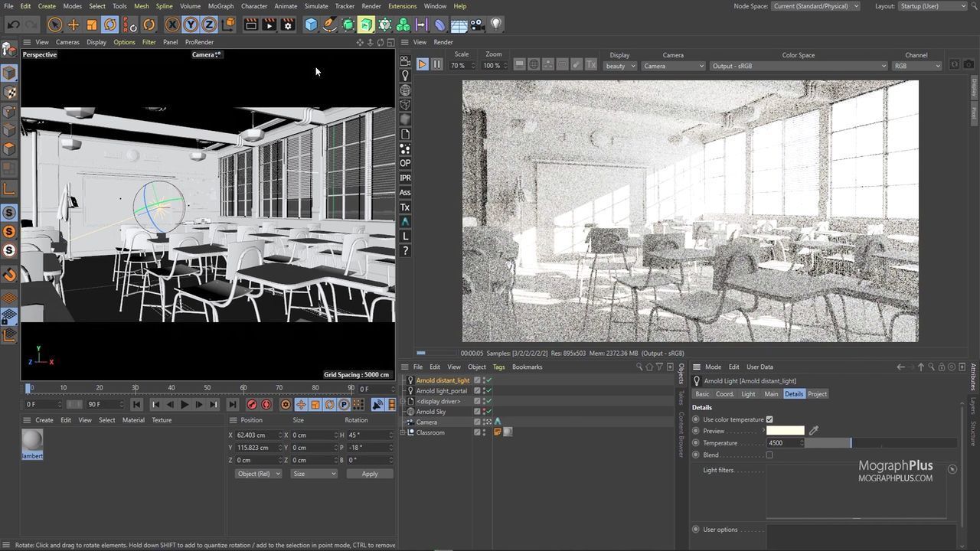Select the Arnold Sky object
The image size is (980, 551).
(430, 412)
